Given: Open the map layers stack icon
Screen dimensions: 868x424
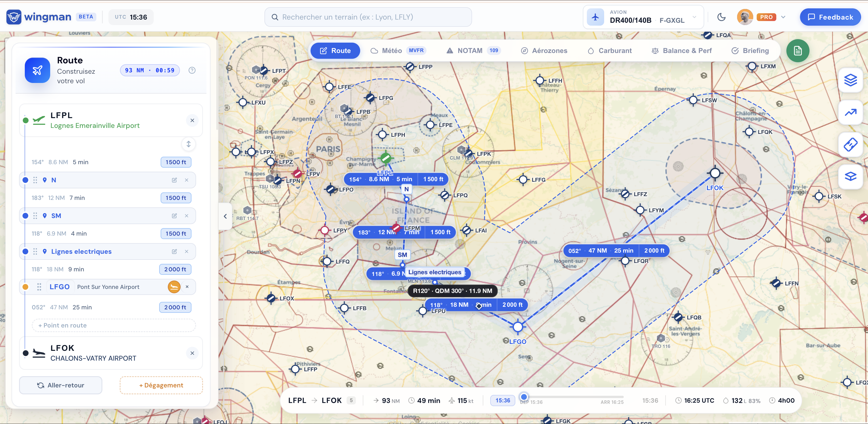Looking at the screenshot, I should [x=850, y=80].
